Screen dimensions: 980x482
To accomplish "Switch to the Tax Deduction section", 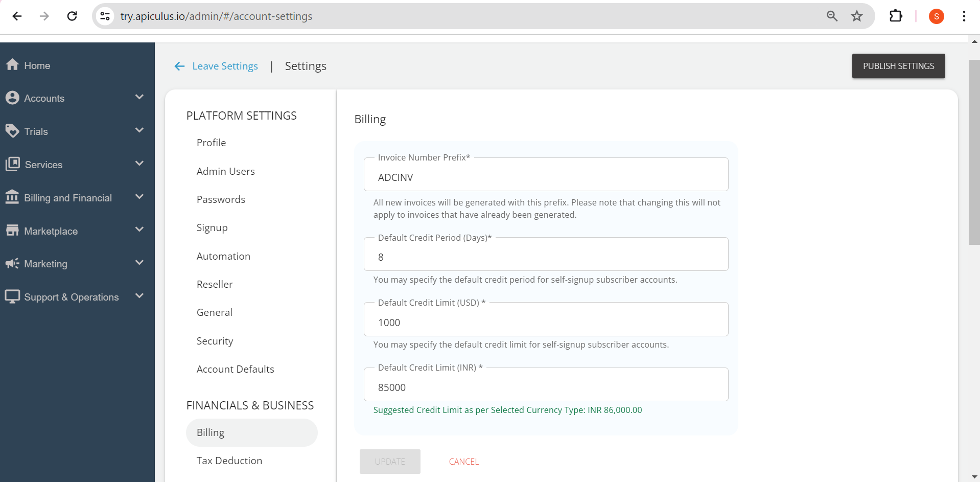I will point(229,461).
